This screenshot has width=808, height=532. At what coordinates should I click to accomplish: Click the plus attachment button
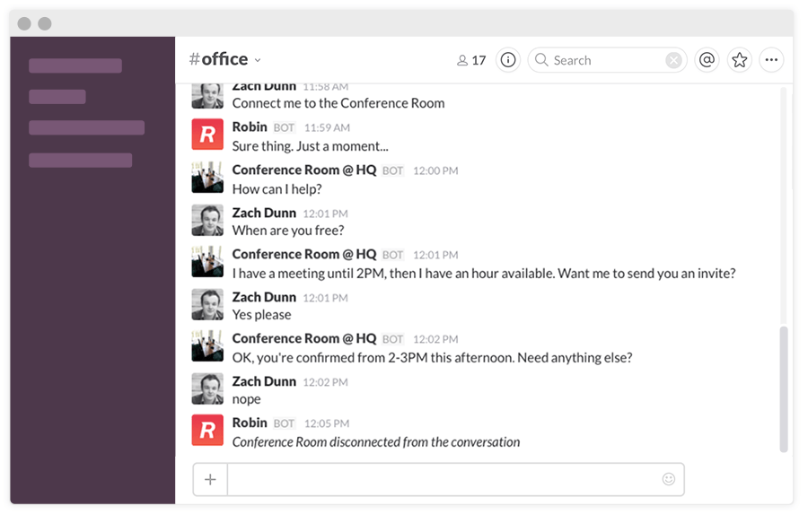click(210, 479)
